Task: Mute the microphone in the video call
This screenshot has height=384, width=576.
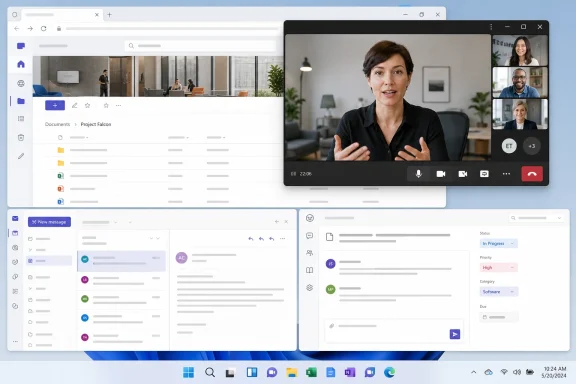Action: pyautogui.click(x=418, y=174)
